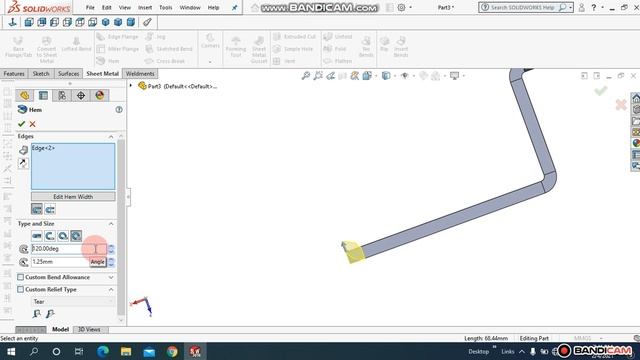This screenshot has height=360, width=640.
Task: Select the Material Inside hem position icon
Action: point(37,209)
